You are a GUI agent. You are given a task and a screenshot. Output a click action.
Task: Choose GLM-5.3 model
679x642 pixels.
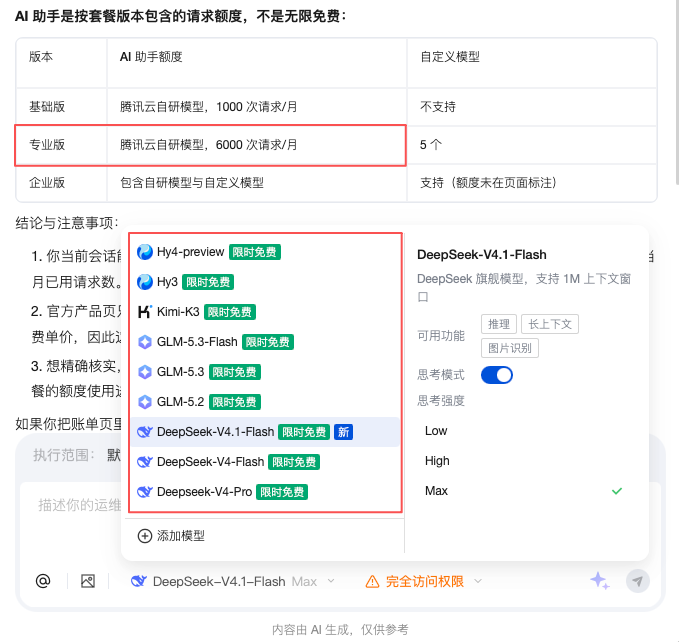coord(265,372)
